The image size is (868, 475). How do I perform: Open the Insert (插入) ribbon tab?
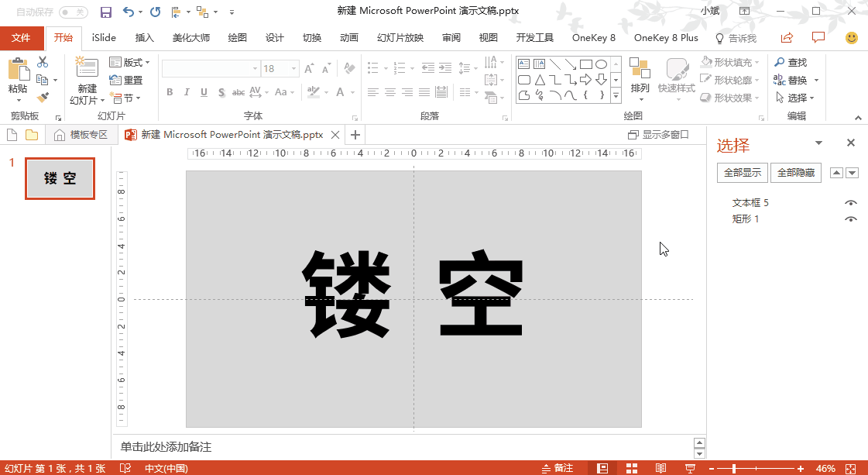click(x=145, y=38)
